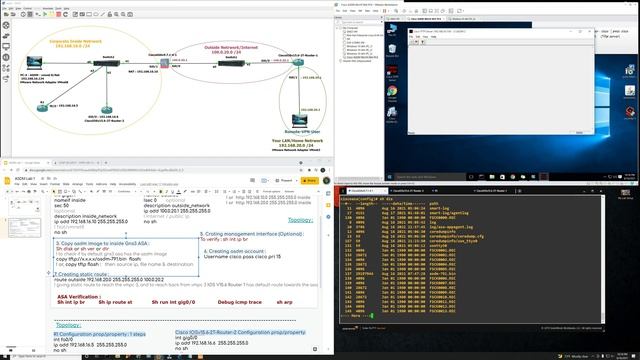Viewport: 640px width, 360px height.
Task: Click Reload all nodes icon in GNS3 toolbar
Action: 65,14
